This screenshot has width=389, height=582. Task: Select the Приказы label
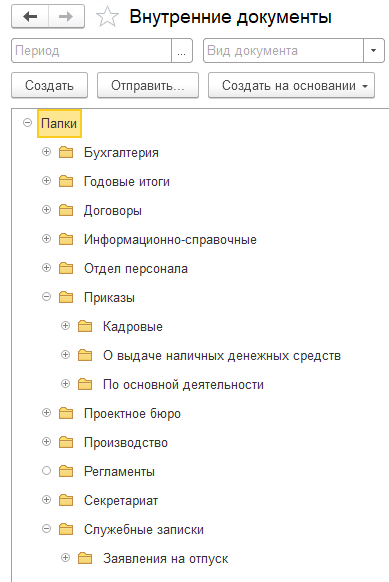[x=109, y=298]
